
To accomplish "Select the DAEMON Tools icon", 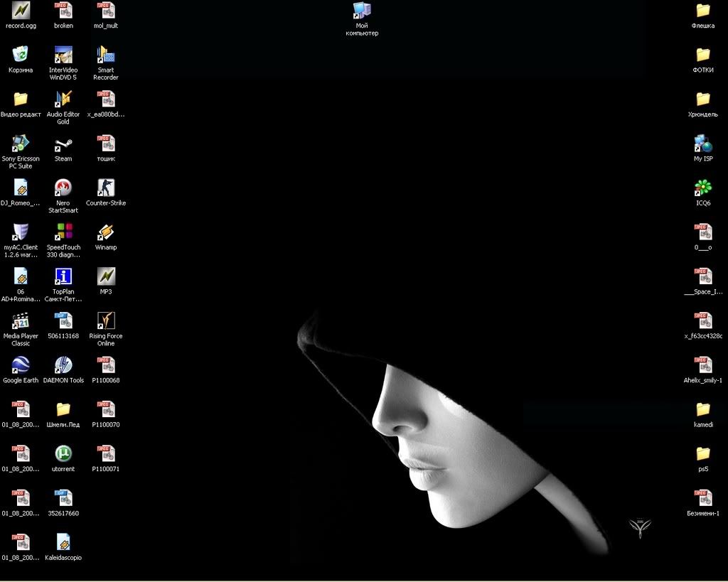I will [63, 365].
